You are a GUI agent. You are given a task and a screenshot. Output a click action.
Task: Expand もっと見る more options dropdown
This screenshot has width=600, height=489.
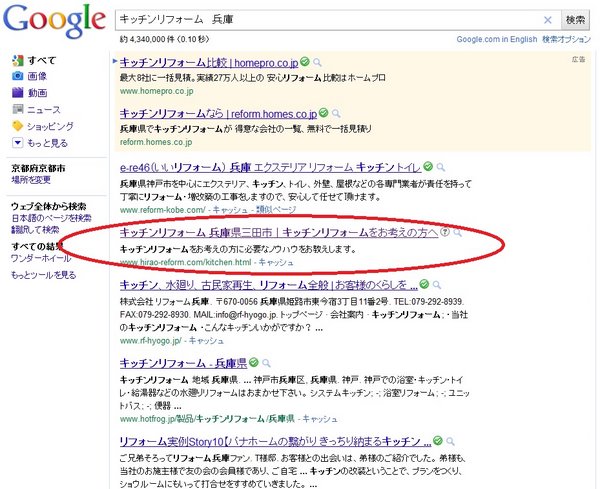tap(47, 143)
